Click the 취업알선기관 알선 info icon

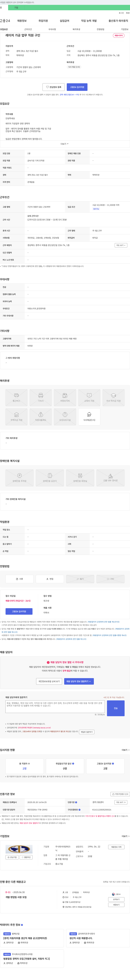click(73, 764)
